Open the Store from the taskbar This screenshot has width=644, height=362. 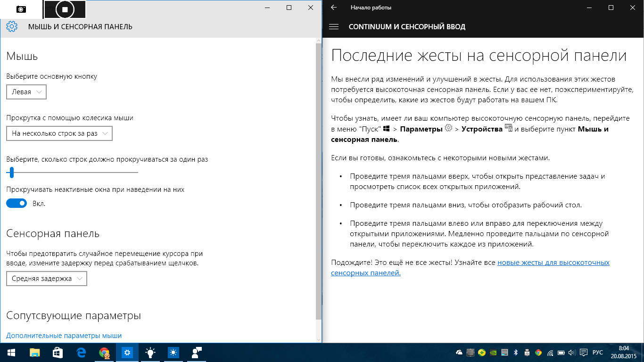[58, 352]
